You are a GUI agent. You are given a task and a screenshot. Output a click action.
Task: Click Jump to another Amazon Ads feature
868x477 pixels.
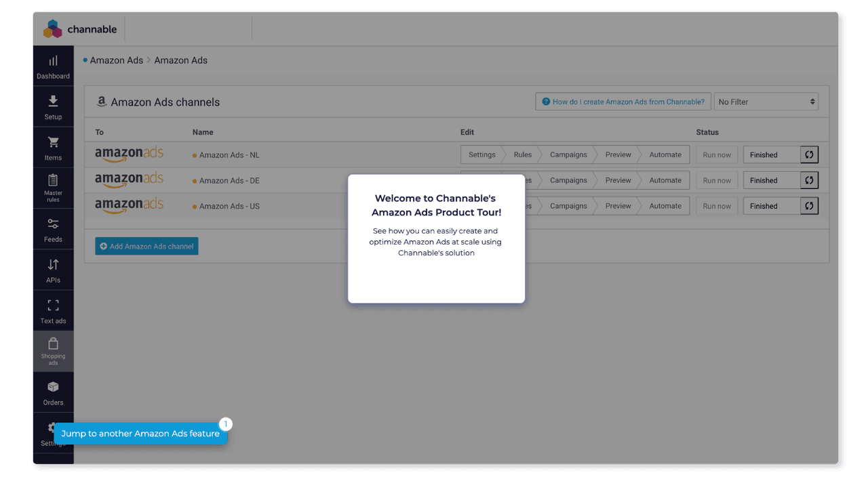click(140, 434)
